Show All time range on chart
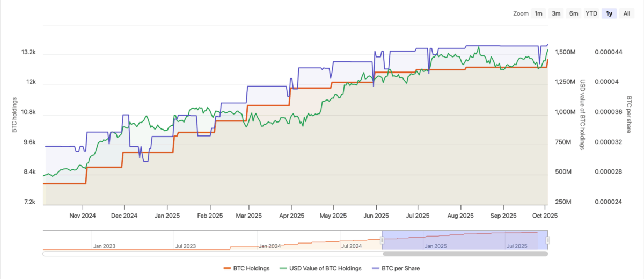 pyautogui.click(x=627, y=13)
